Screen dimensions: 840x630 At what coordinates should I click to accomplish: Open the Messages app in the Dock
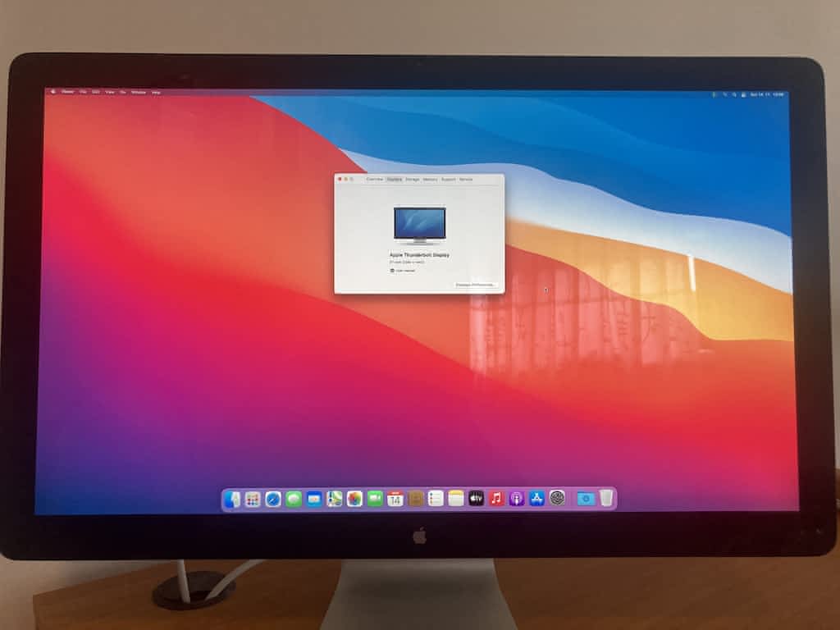click(x=294, y=500)
